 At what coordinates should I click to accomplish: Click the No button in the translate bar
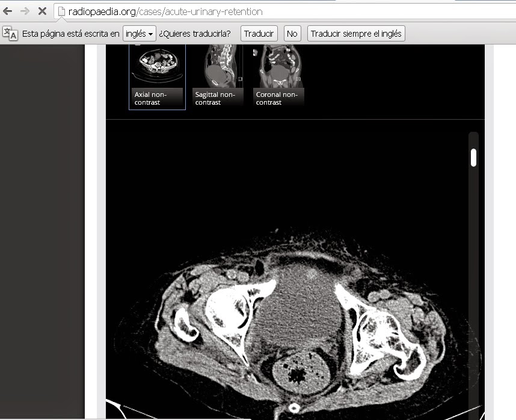coord(292,34)
